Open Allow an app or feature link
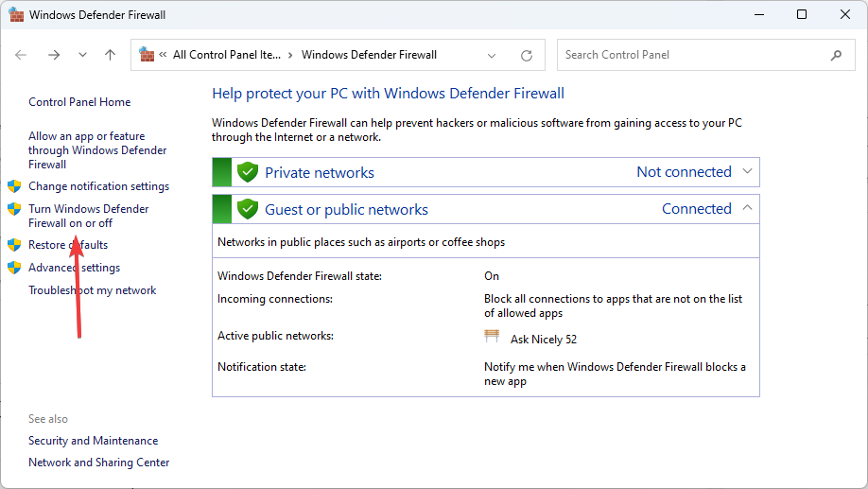The image size is (868, 489). 97,150
